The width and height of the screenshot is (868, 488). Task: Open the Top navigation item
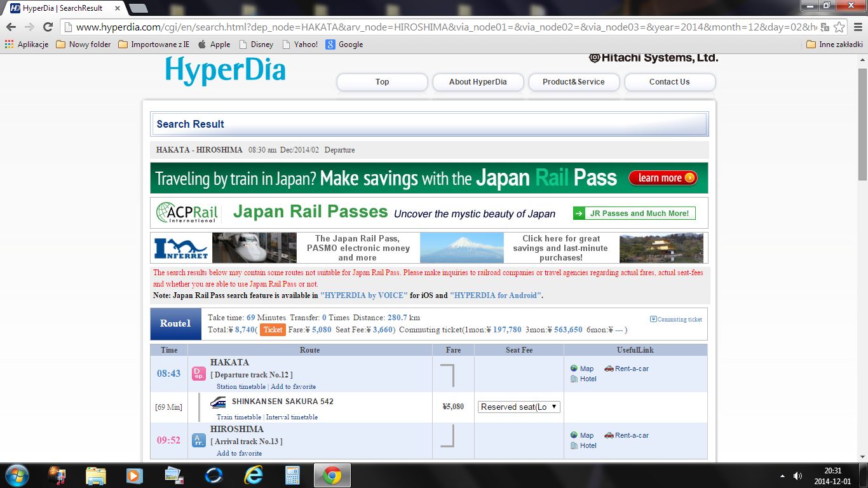382,82
